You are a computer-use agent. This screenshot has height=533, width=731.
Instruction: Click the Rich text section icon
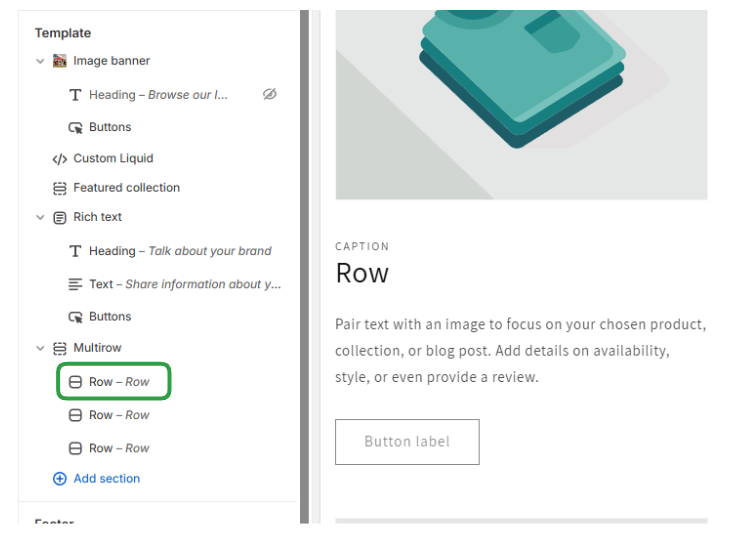point(60,217)
